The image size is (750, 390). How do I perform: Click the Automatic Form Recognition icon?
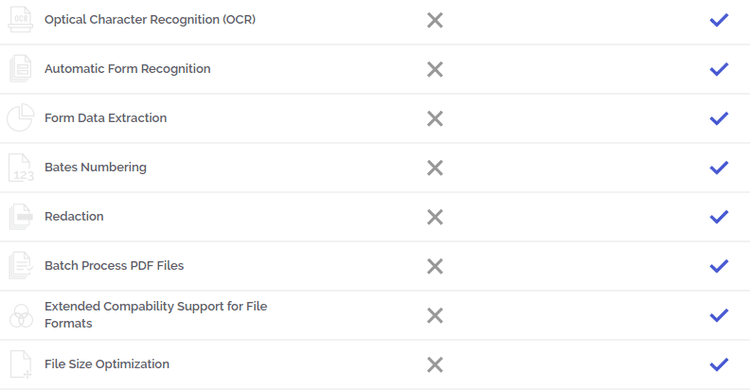(21, 68)
